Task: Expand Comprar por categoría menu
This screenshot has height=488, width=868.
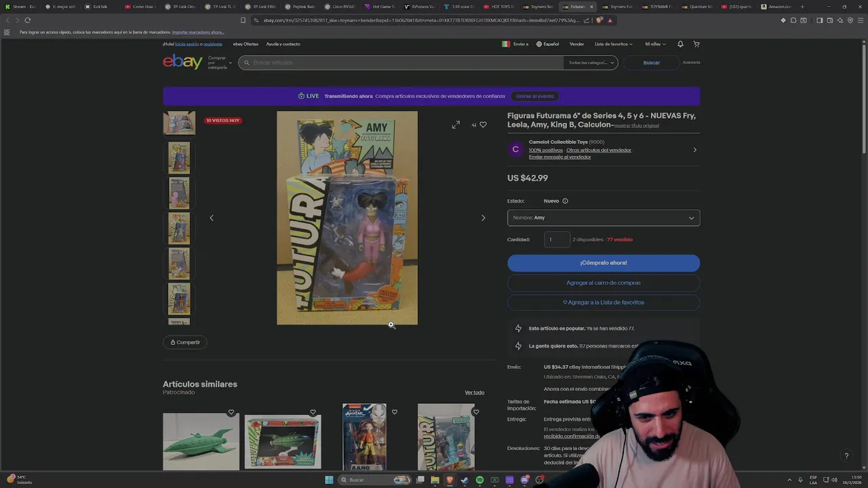Action: (x=219, y=62)
